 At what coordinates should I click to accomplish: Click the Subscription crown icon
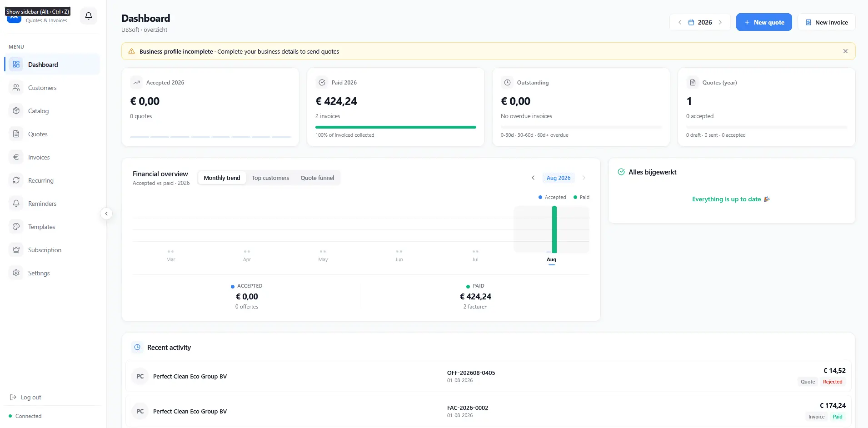coord(16,250)
